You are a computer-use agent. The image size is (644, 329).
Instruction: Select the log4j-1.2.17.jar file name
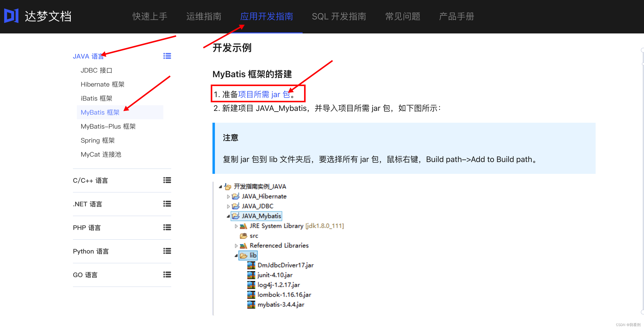(279, 285)
